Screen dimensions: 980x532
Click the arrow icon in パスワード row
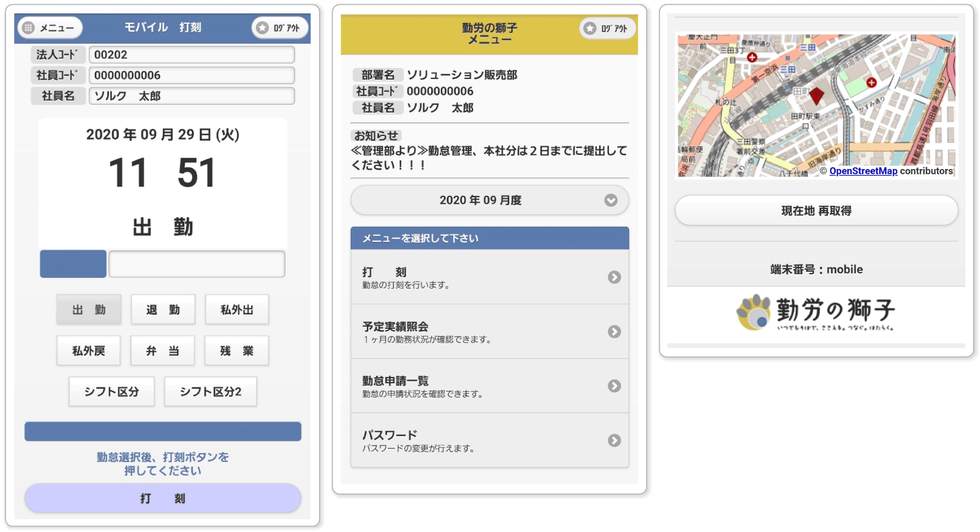pos(614,441)
